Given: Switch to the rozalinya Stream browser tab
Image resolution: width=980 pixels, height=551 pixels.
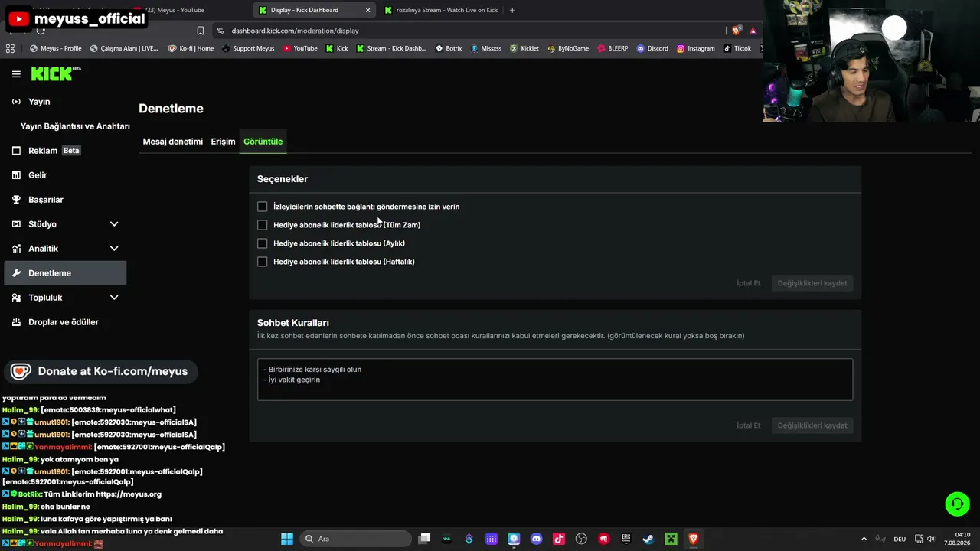Looking at the screenshot, I should pyautogui.click(x=442, y=10).
